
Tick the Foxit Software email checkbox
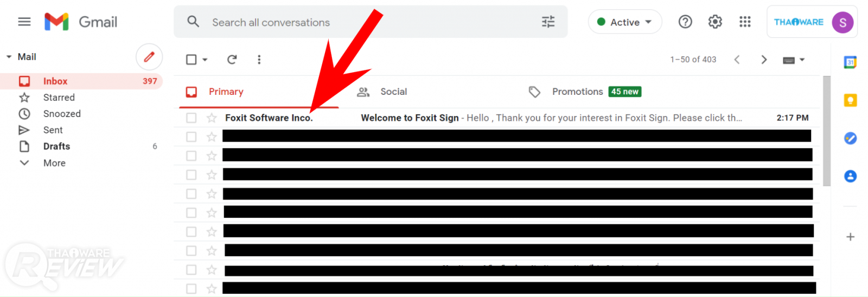[x=192, y=118]
